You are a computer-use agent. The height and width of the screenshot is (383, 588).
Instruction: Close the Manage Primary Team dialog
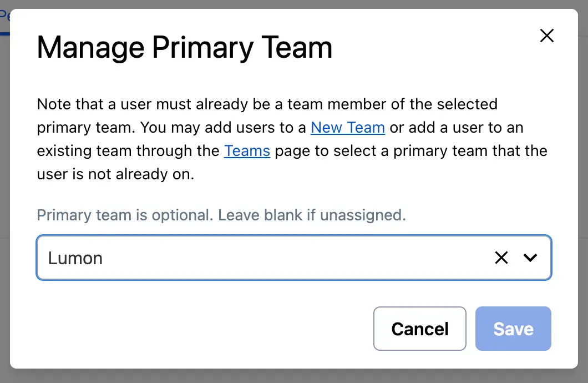pyautogui.click(x=547, y=36)
